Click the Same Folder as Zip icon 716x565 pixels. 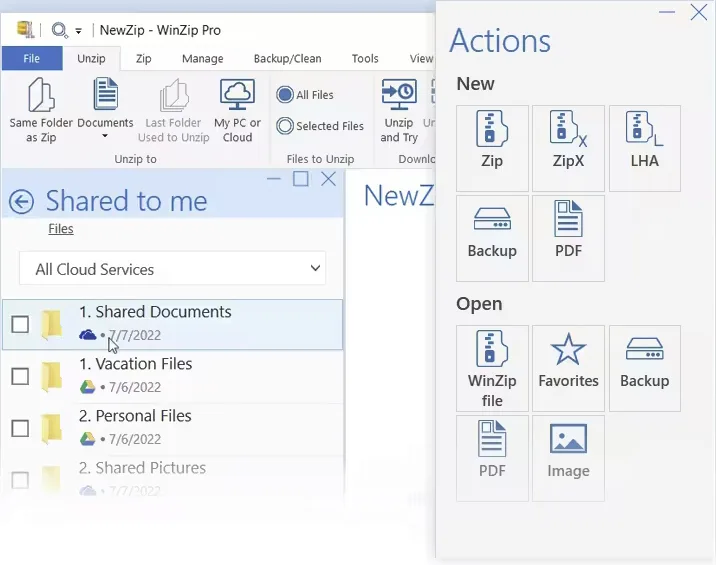[40, 97]
